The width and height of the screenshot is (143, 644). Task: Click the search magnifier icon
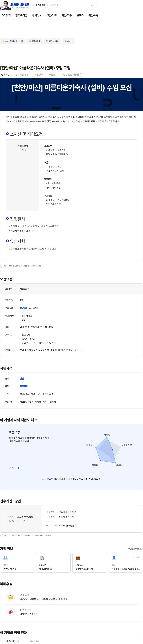[x=92, y=5]
